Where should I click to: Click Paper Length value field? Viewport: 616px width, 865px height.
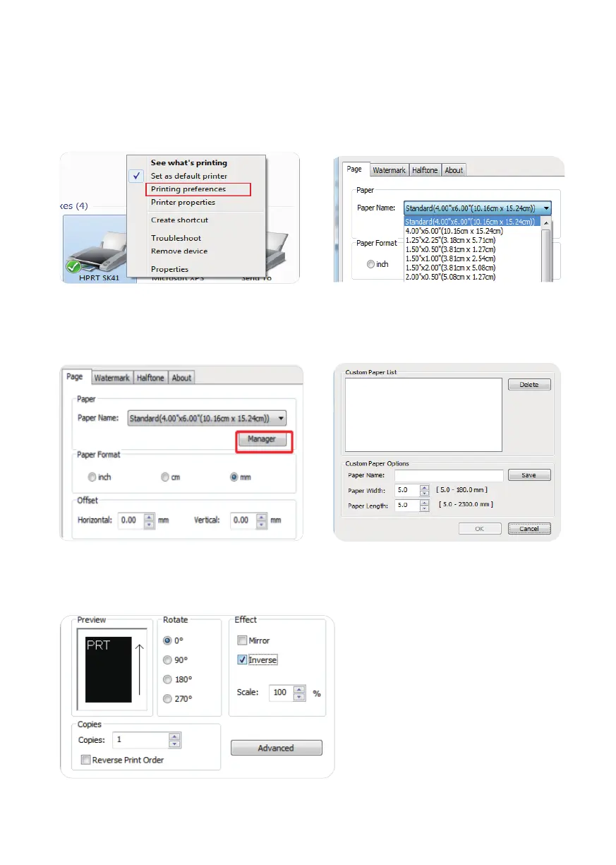(x=406, y=506)
